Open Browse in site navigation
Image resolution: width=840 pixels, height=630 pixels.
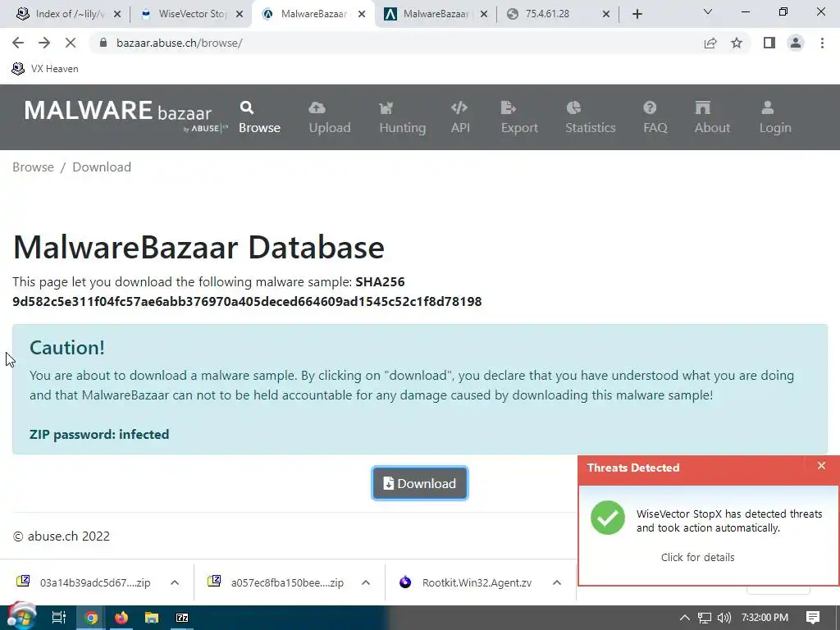click(x=259, y=116)
